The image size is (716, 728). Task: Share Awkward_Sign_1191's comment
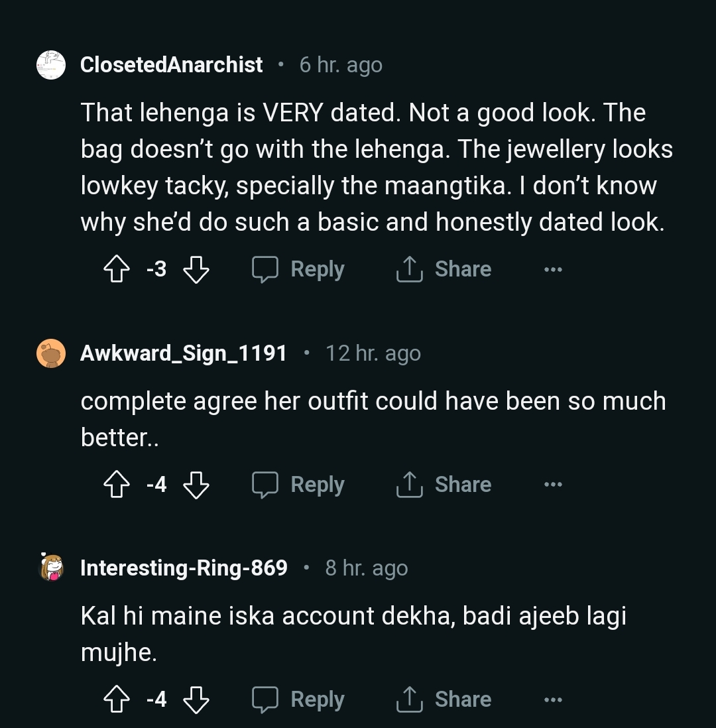coord(444,485)
